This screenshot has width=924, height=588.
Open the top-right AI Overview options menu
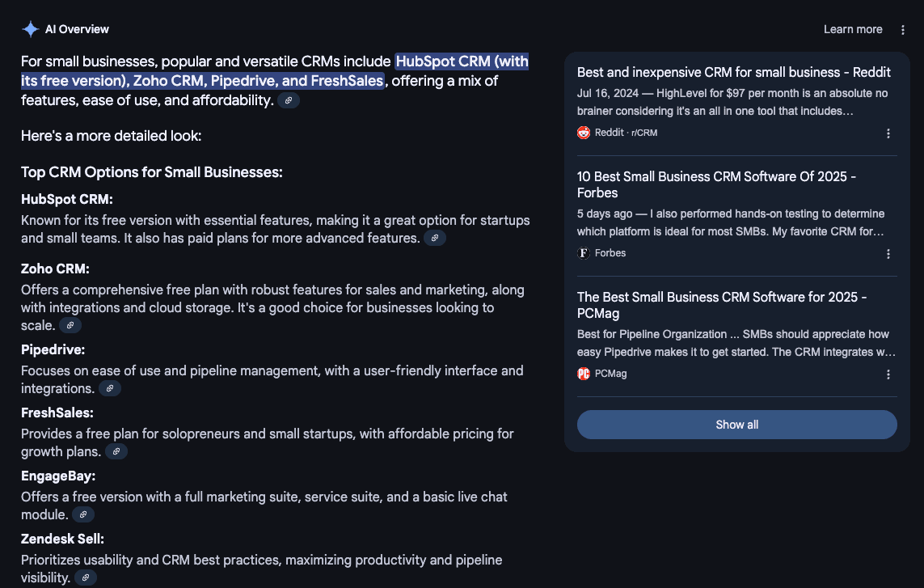[x=902, y=28]
